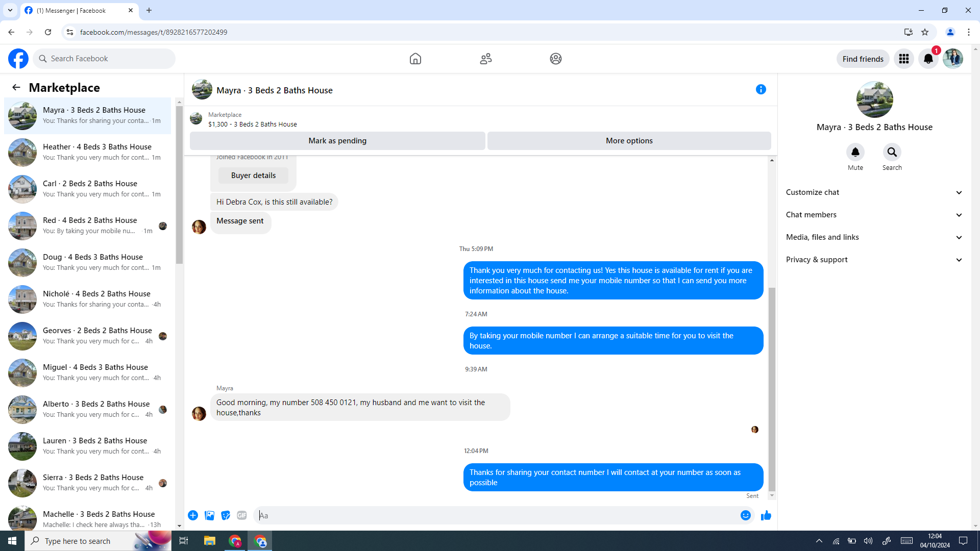980x551 pixels.
Task: View Buyer details
Action: tap(253, 176)
